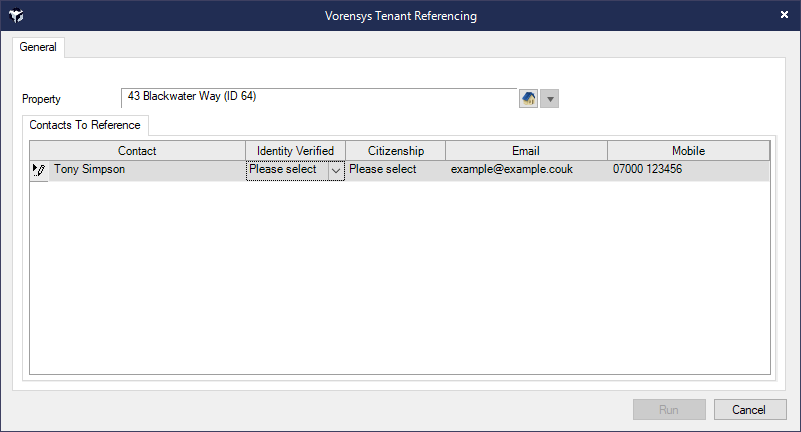Screen dimensions: 801x432
Task: Sort by the Contact column header
Action: 137,151
